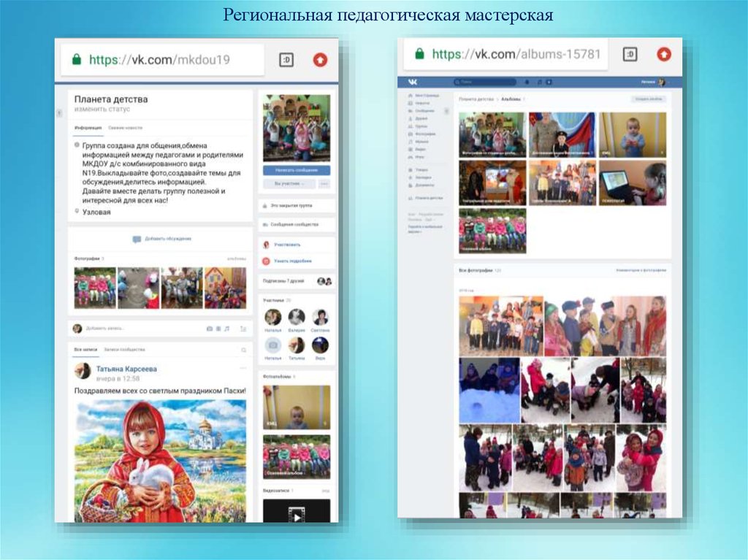Open notifications via the VK header bell
This screenshot has width=748, height=560.
pyautogui.click(x=528, y=83)
